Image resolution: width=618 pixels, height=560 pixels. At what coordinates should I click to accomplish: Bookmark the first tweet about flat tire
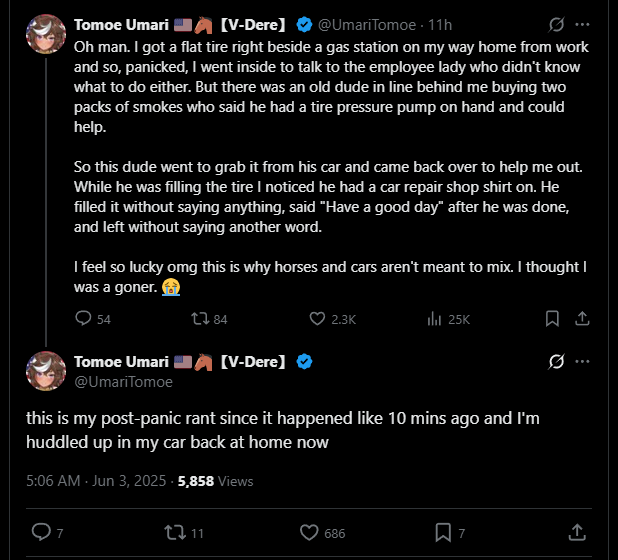tap(551, 319)
